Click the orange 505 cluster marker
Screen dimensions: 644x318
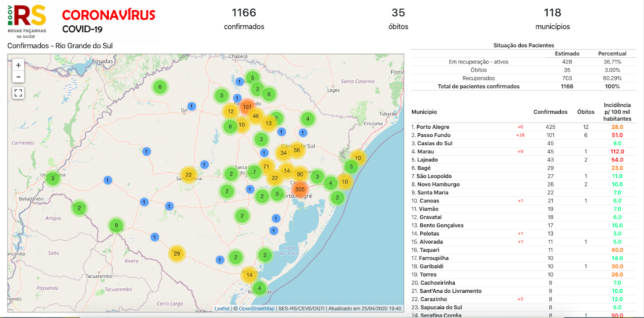[300, 189]
